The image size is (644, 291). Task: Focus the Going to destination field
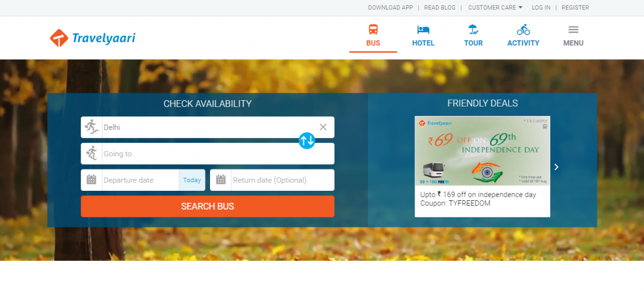click(208, 154)
